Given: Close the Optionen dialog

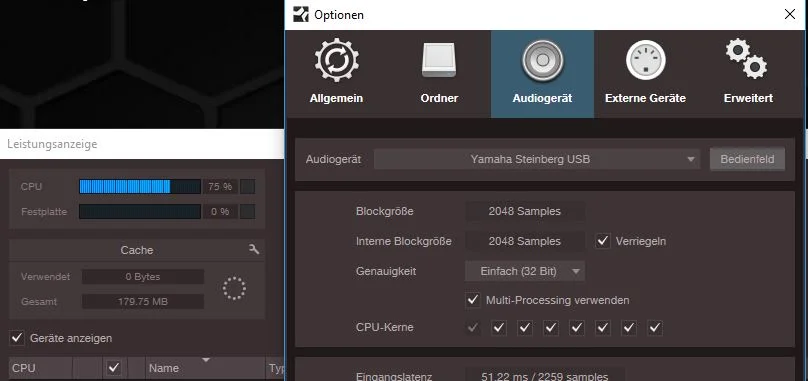Looking at the screenshot, I should coord(789,14).
